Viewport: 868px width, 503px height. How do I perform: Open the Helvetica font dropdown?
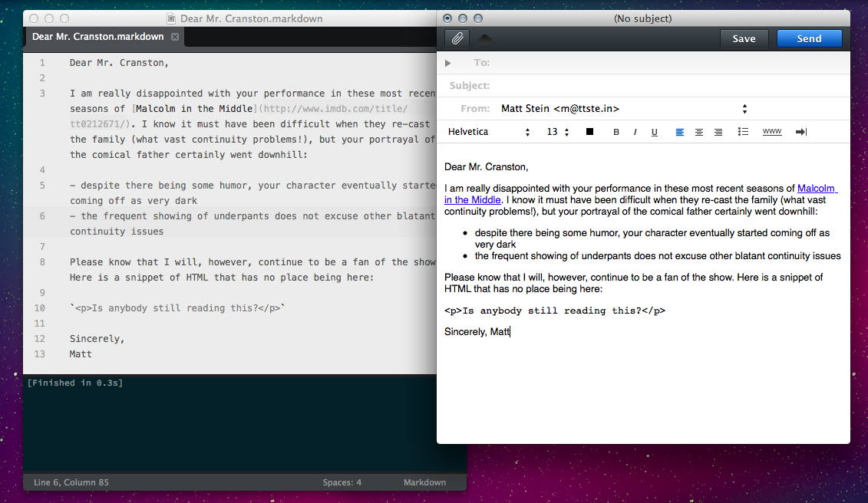coord(489,132)
